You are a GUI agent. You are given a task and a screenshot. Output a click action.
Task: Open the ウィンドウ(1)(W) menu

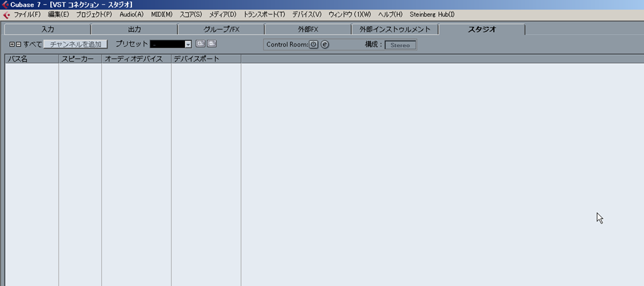350,14
